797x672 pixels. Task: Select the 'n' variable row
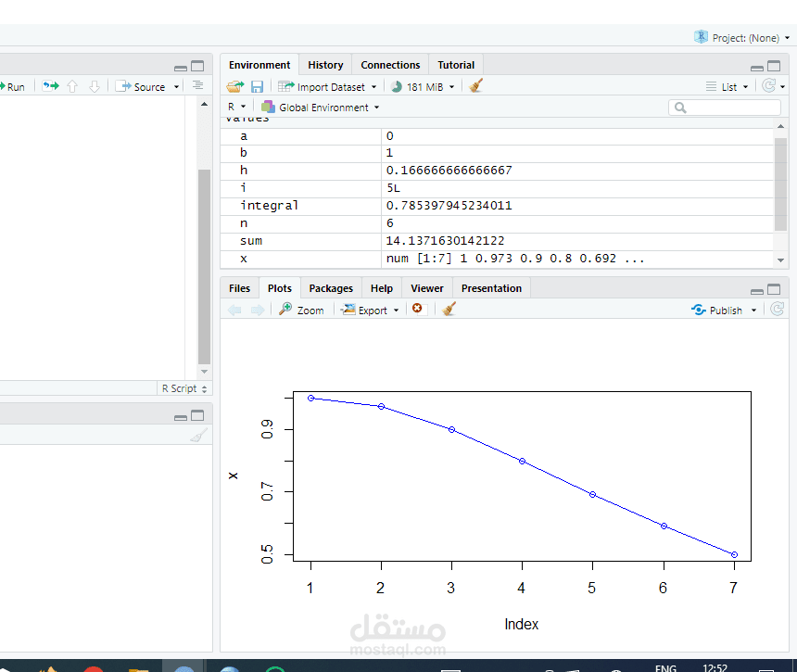click(497, 223)
